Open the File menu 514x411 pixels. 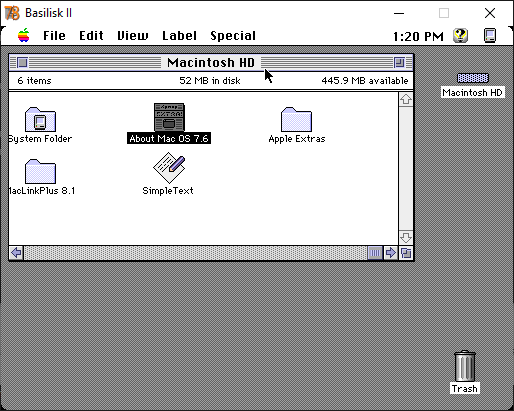click(54, 36)
